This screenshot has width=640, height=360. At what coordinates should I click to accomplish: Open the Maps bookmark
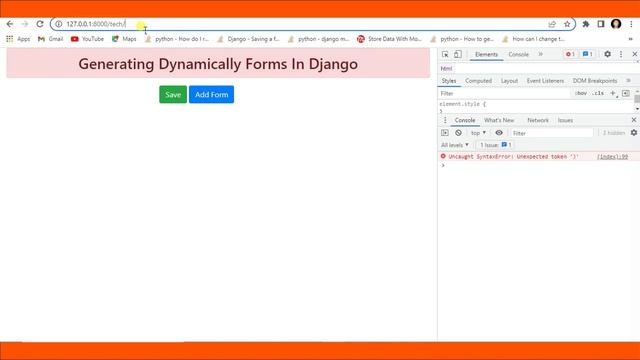point(124,39)
